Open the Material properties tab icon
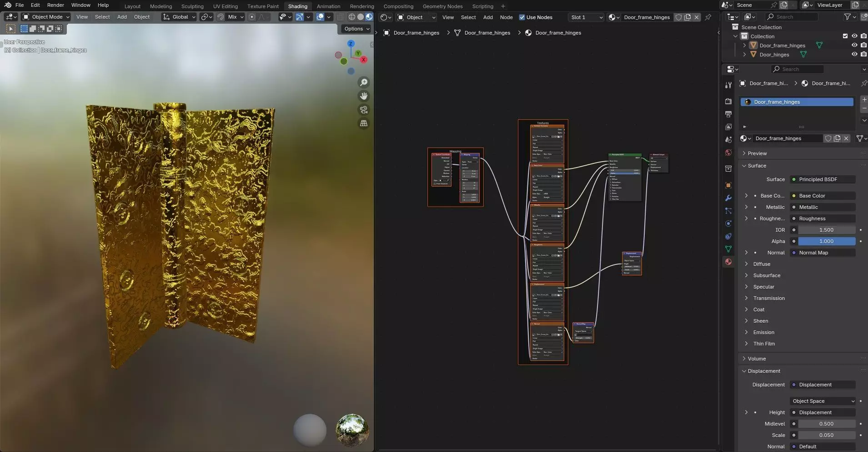Screen dimensions: 868x452 728,262
